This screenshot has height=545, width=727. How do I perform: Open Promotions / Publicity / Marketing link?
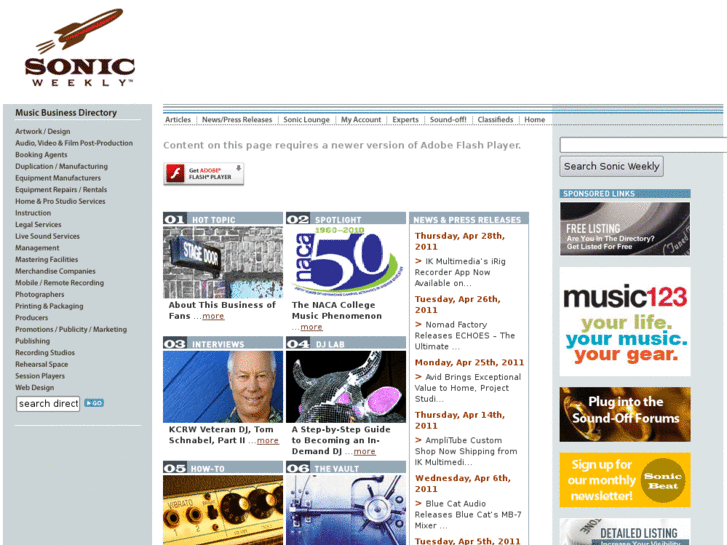(x=71, y=329)
